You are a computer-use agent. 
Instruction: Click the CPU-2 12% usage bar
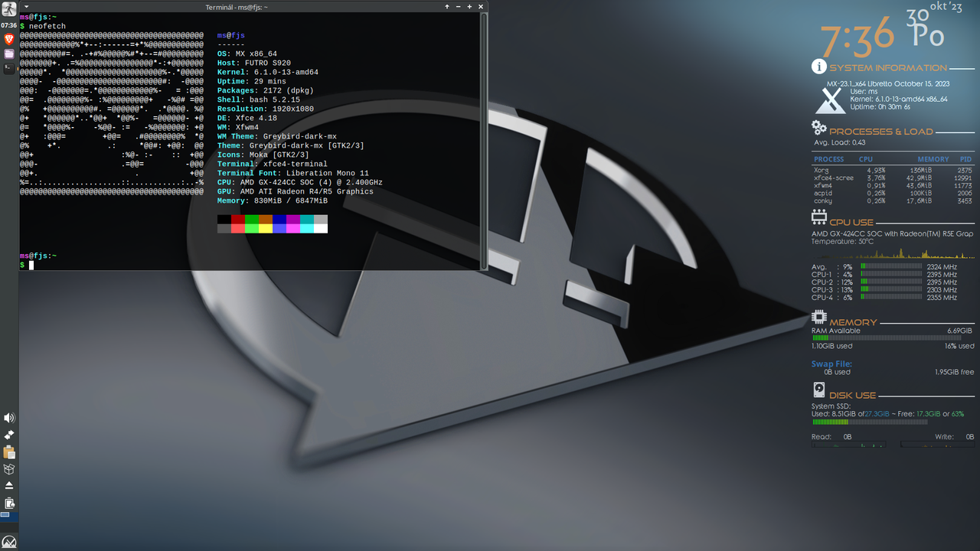point(891,282)
